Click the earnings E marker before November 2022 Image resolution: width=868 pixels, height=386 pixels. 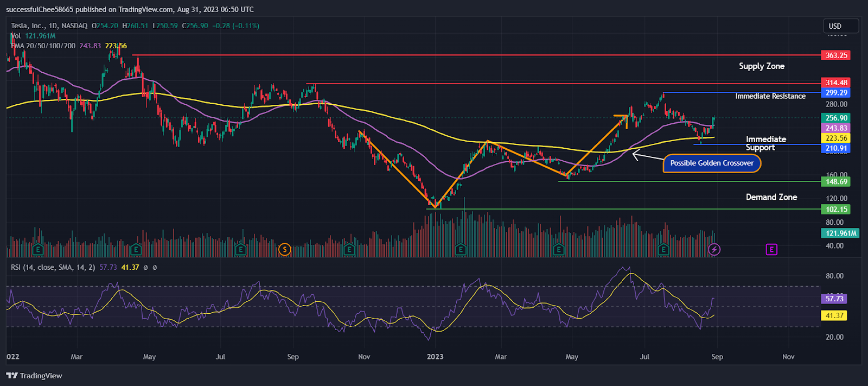(x=349, y=250)
